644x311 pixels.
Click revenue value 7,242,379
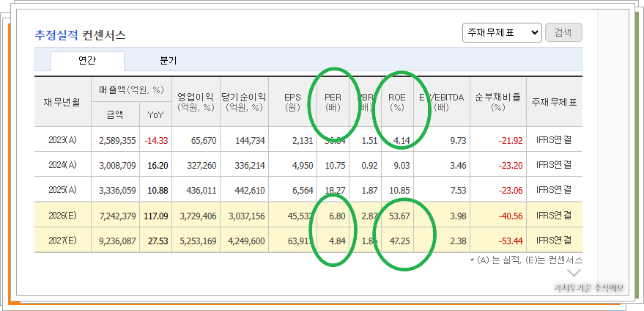coord(117,216)
